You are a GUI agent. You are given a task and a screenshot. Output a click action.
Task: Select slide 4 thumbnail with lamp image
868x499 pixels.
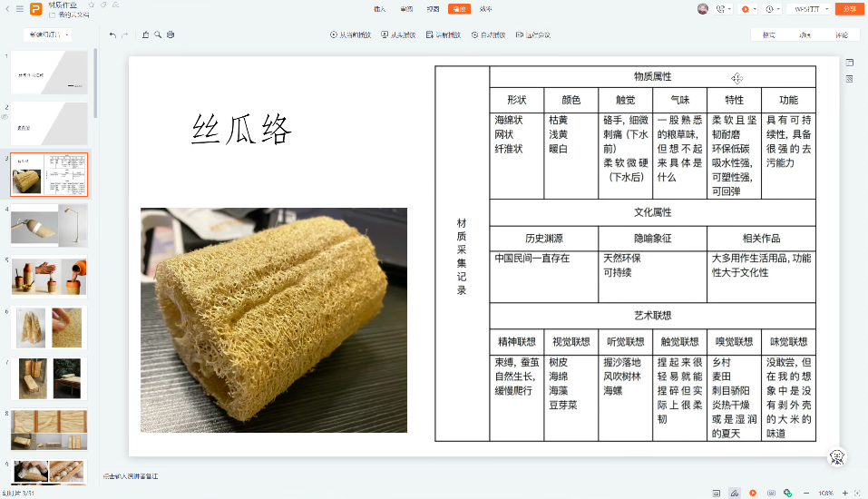click(49, 225)
